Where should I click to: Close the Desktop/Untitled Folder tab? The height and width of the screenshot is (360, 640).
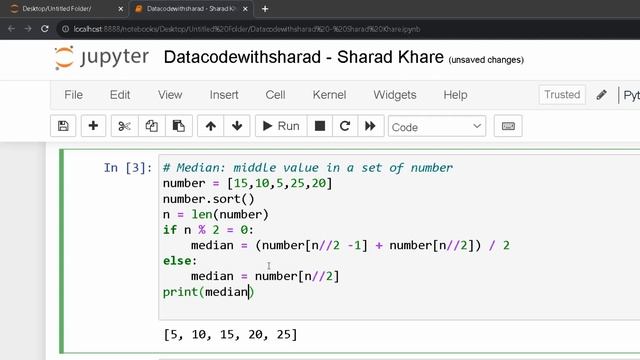[120, 9]
